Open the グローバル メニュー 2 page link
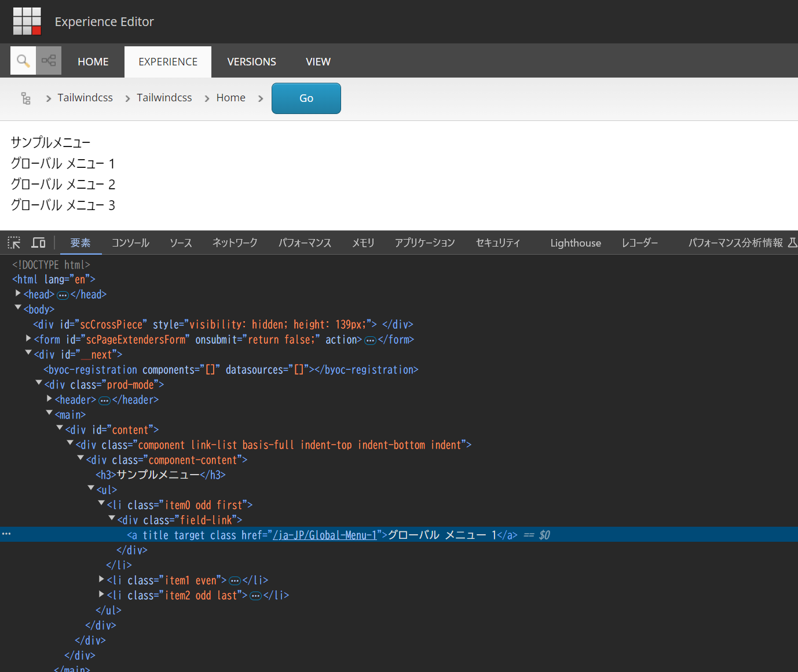The image size is (798, 672). 63,184
